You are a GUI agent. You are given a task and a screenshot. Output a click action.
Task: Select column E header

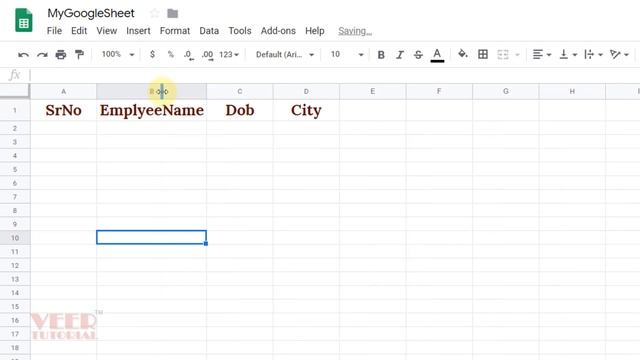point(373,91)
